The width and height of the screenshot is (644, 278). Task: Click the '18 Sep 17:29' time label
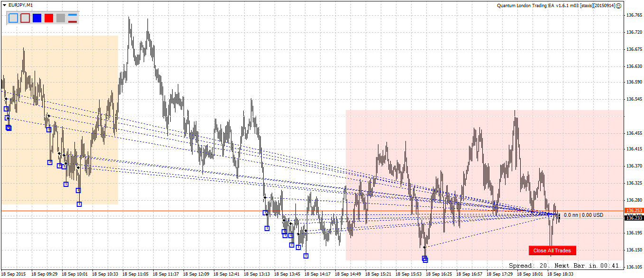[x=500, y=274]
